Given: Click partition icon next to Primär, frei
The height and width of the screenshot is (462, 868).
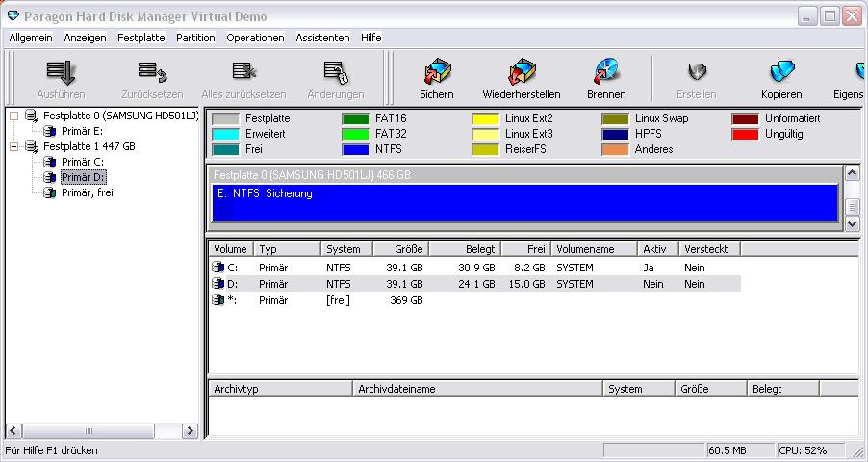Looking at the screenshot, I should point(50,192).
